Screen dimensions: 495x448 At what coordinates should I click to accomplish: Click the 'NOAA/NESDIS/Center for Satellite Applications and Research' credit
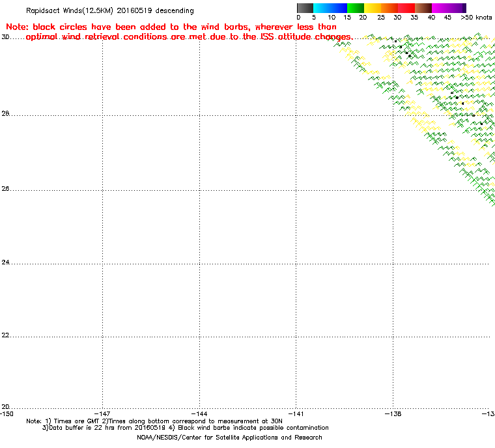click(x=229, y=438)
